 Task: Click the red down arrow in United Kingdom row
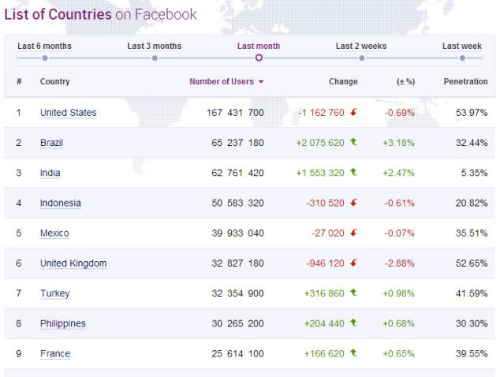pos(354,263)
